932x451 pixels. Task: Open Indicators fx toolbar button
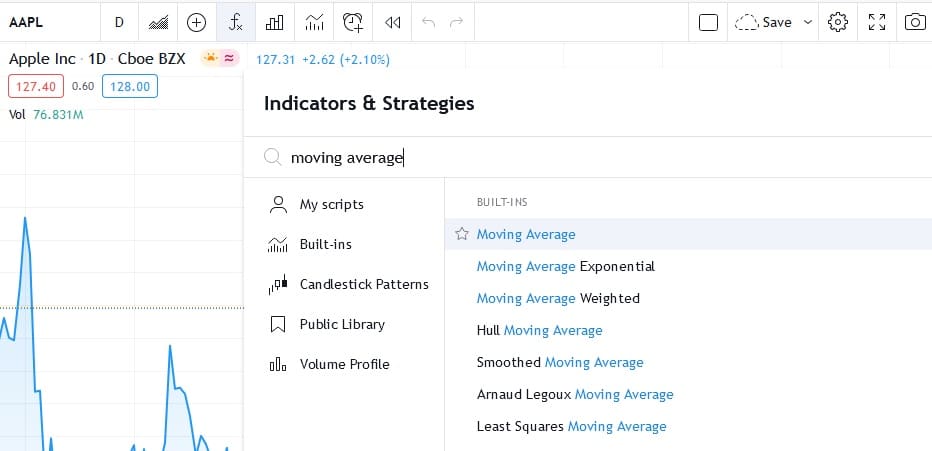point(236,22)
